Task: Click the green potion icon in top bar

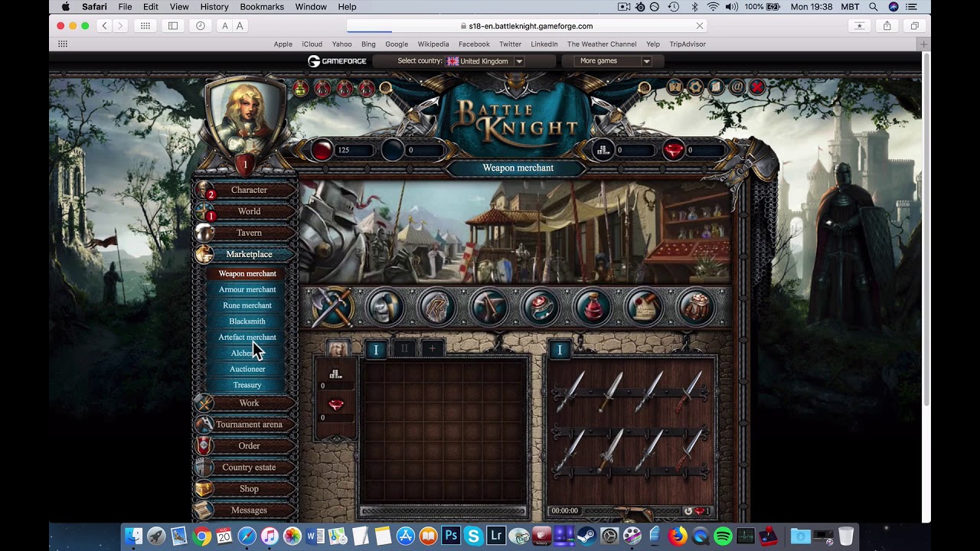Action: (301, 89)
